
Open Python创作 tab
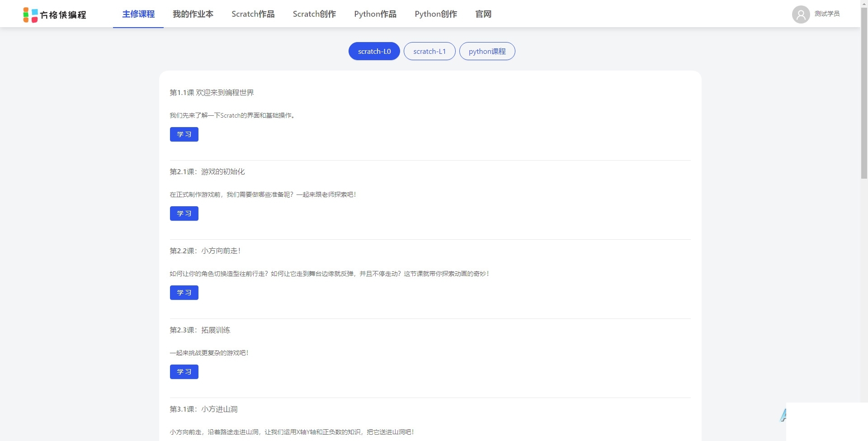point(436,14)
